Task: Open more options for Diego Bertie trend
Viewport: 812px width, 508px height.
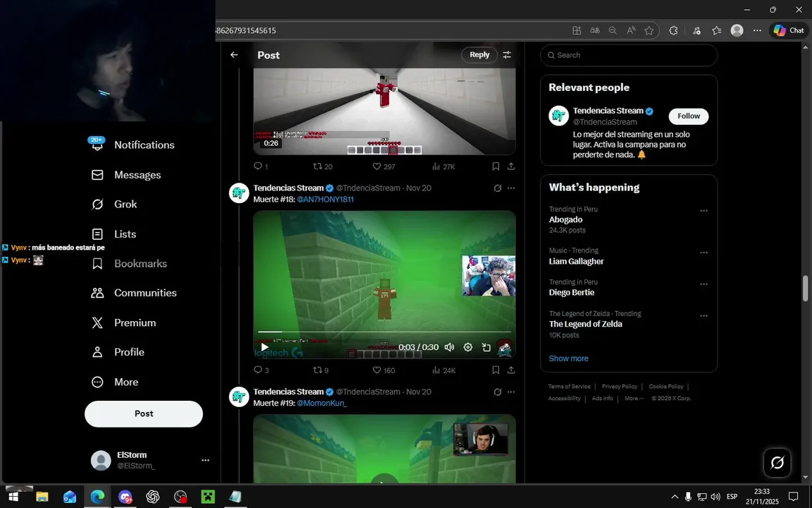Action: [703, 284]
